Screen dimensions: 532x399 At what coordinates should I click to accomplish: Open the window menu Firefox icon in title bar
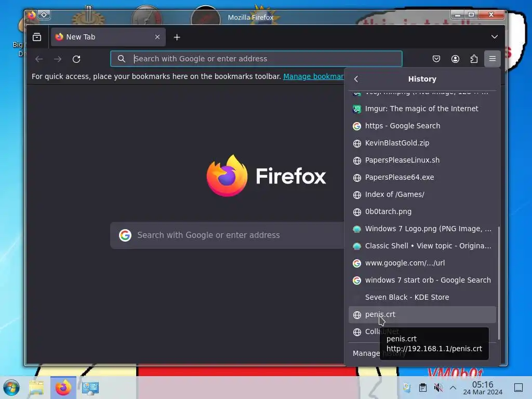(32, 15)
